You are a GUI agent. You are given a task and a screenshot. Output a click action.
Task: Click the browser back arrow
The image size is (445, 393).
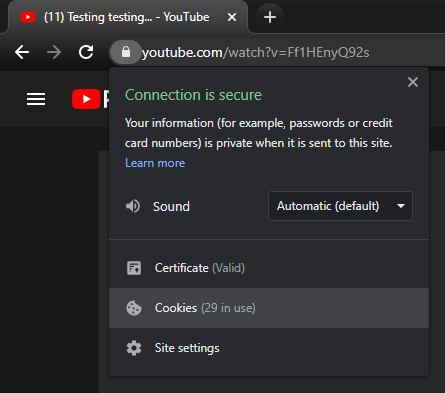click(x=22, y=52)
